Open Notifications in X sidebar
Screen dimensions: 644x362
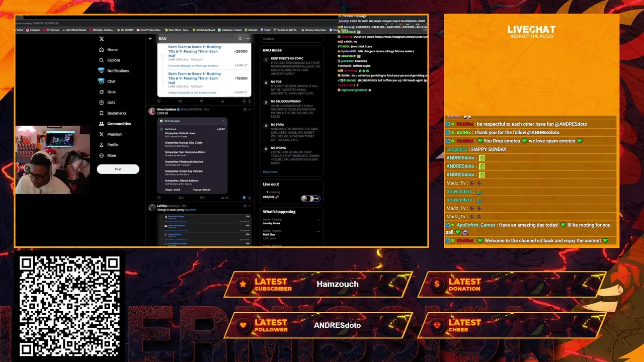[x=114, y=71]
